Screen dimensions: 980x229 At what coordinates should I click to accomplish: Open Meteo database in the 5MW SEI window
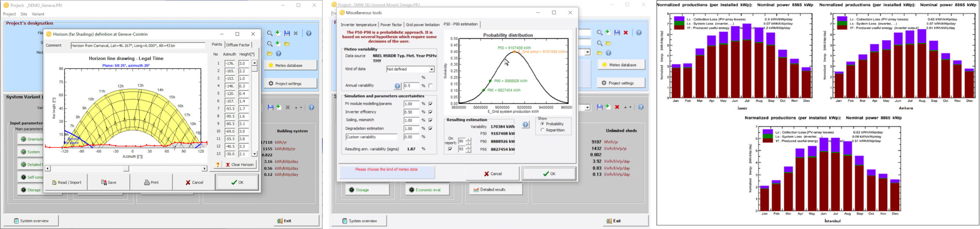pyautogui.click(x=621, y=65)
